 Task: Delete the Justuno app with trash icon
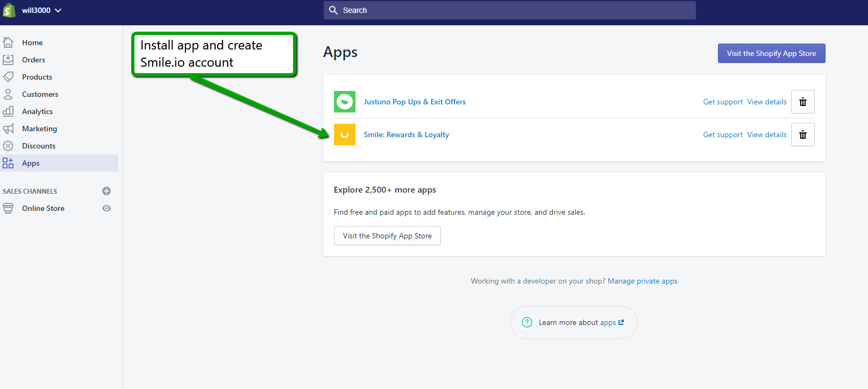pos(802,102)
